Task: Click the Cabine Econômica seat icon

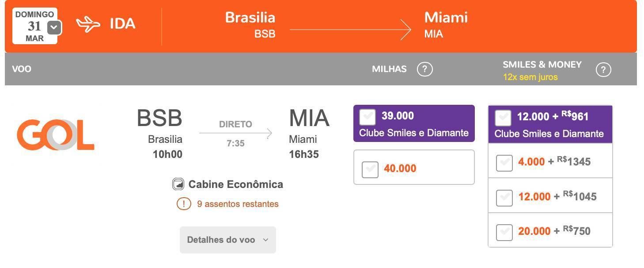Action: click(178, 184)
